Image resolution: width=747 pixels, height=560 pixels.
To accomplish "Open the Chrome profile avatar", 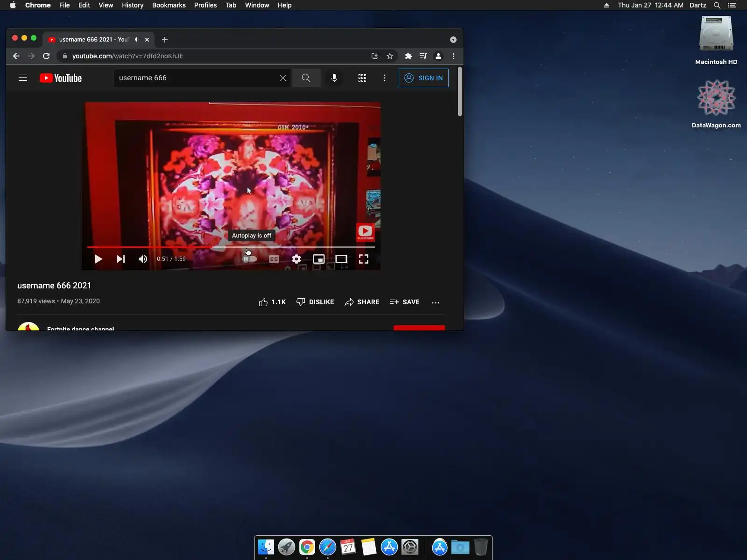I will point(438,56).
